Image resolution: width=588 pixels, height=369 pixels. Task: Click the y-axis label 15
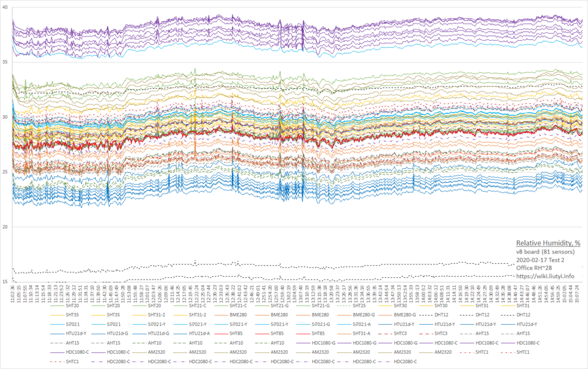tap(5, 281)
